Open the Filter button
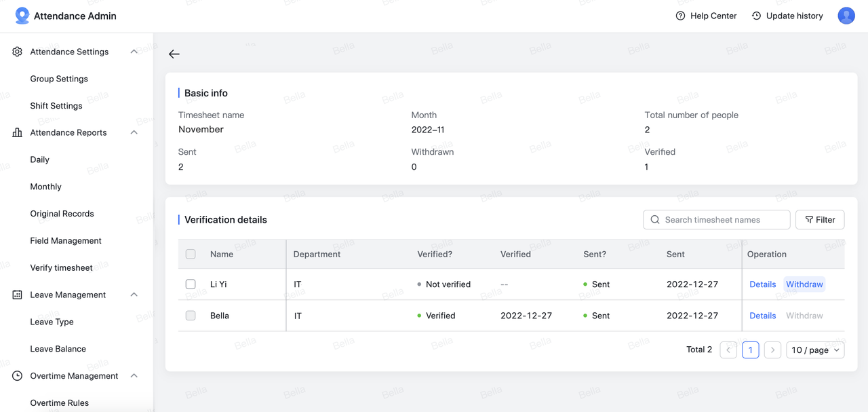This screenshot has width=868, height=412. pyautogui.click(x=819, y=220)
